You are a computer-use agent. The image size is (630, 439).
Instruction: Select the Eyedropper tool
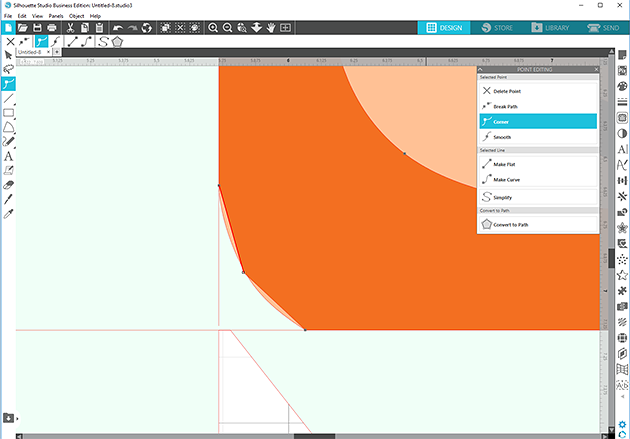pos(8,213)
